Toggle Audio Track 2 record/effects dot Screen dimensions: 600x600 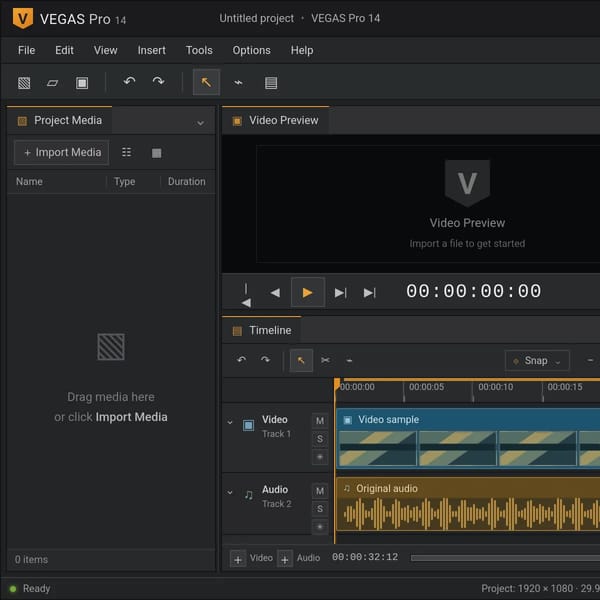(320, 527)
